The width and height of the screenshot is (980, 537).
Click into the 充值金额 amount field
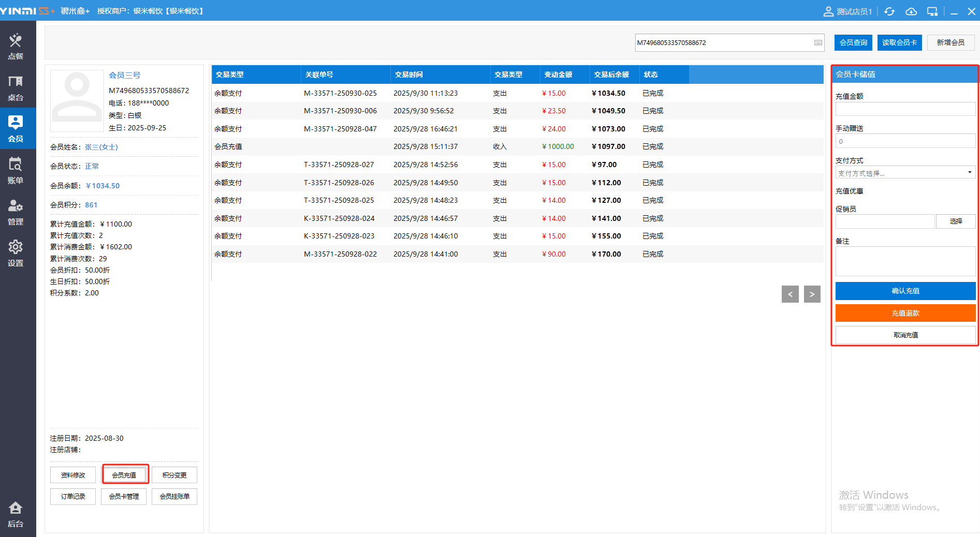click(x=905, y=109)
